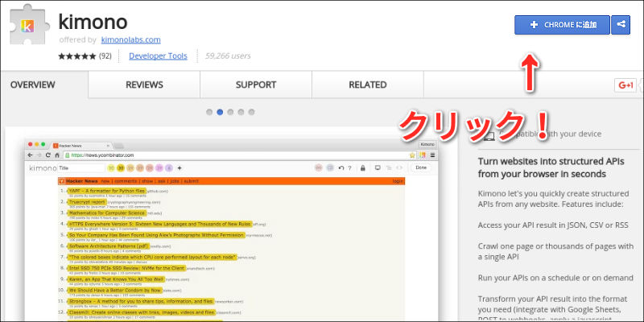Click Title field in kimono preview toolbar
Image resolution: width=644 pixels, height=322 pixels.
click(81, 168)
